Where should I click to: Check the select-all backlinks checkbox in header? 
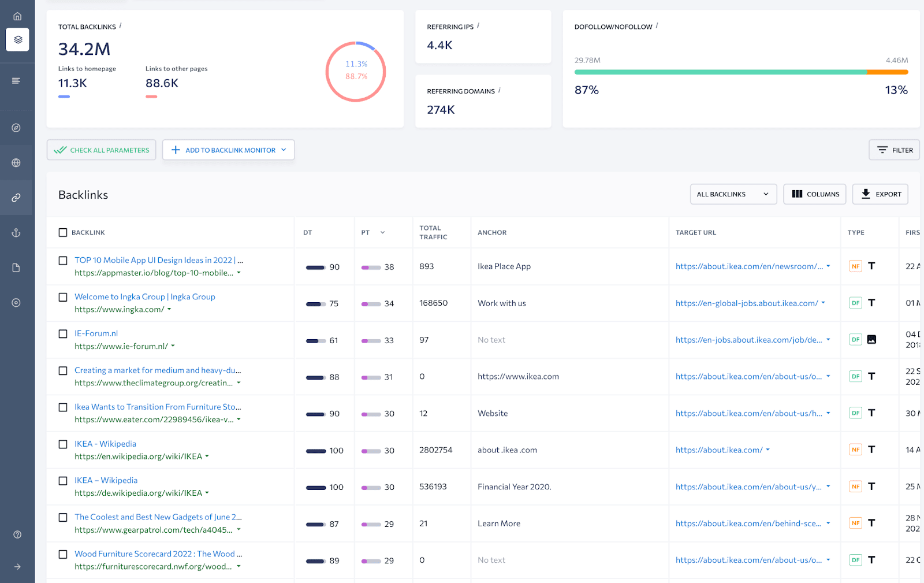tap(63, 232)
